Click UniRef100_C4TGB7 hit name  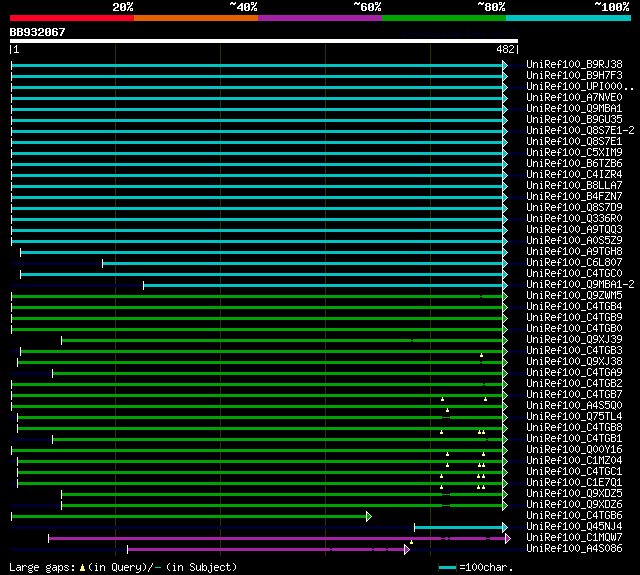(574, 395)
